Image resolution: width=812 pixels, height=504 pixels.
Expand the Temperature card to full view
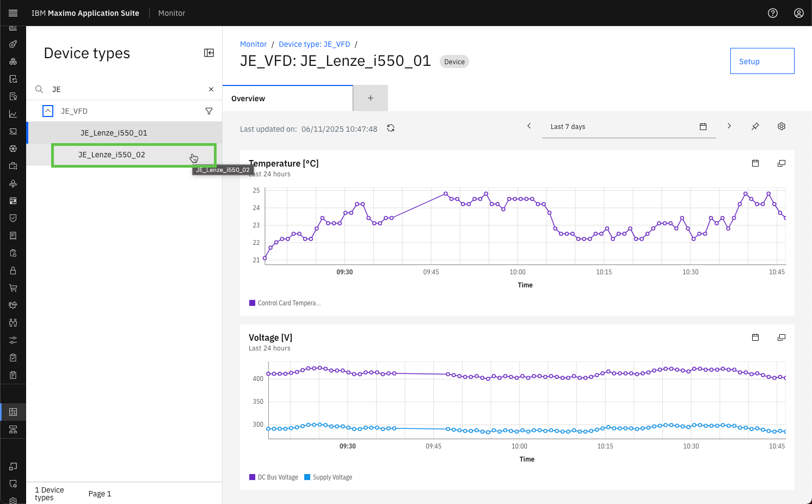point(782,163)
